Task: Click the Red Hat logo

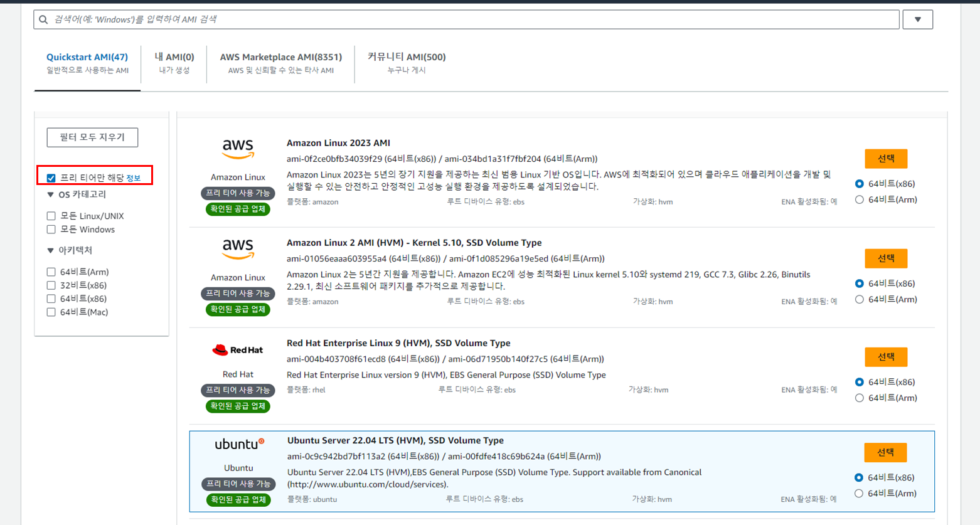Action: (x=238, y=350)
